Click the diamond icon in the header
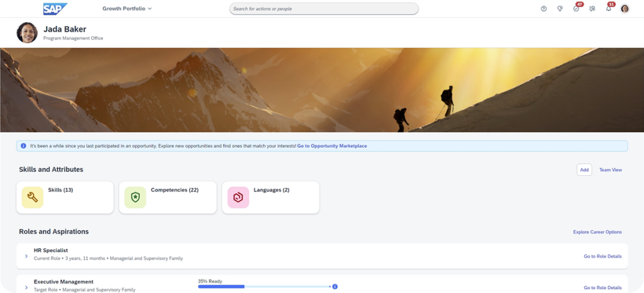 click(560, 9)
